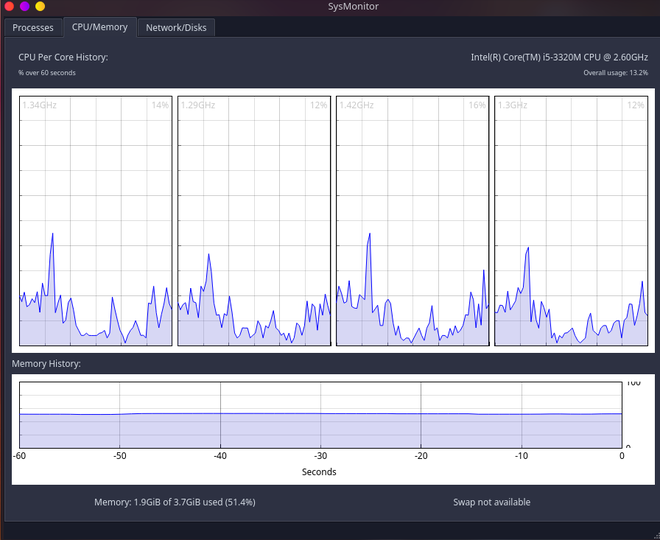
Task: Click the first core graph showing 1.34GHz
Action: coord(96,221)
